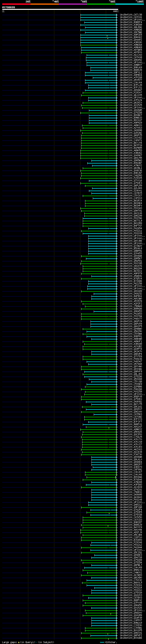Select the UniRef100_Q9C5W6 label

click(x=131, y=32)
